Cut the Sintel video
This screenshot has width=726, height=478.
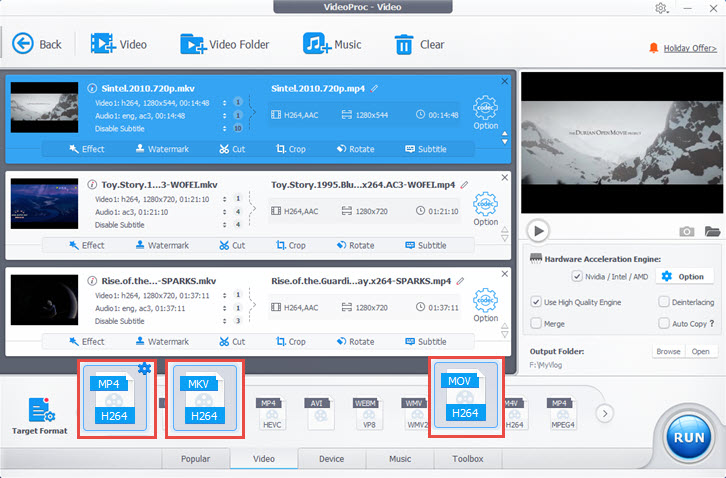[232, 149]
